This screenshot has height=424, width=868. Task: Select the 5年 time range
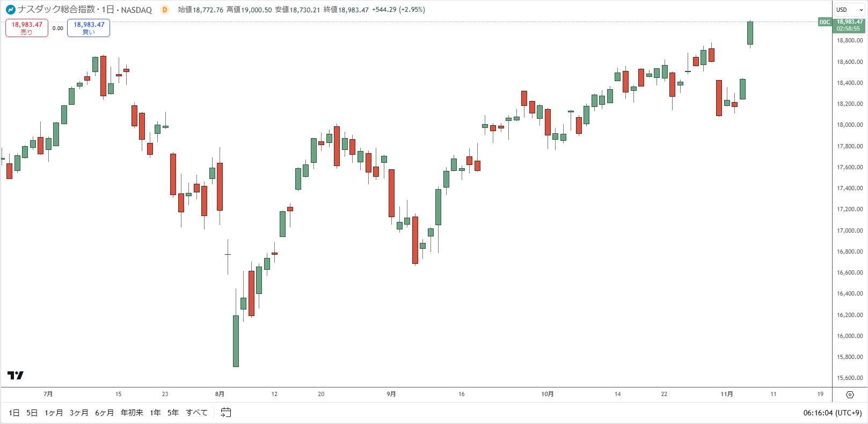(x=173, y=413)
